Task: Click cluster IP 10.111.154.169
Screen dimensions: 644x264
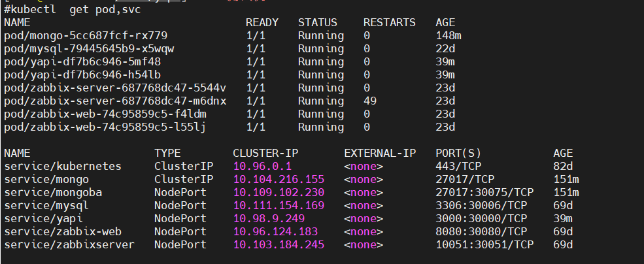Action: 279,206
